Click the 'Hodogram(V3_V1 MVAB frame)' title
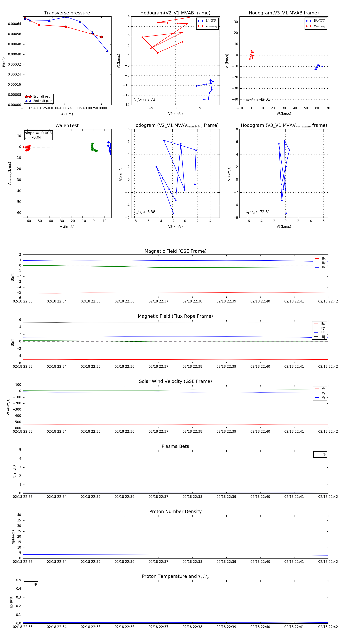 [x=284, y=13]
